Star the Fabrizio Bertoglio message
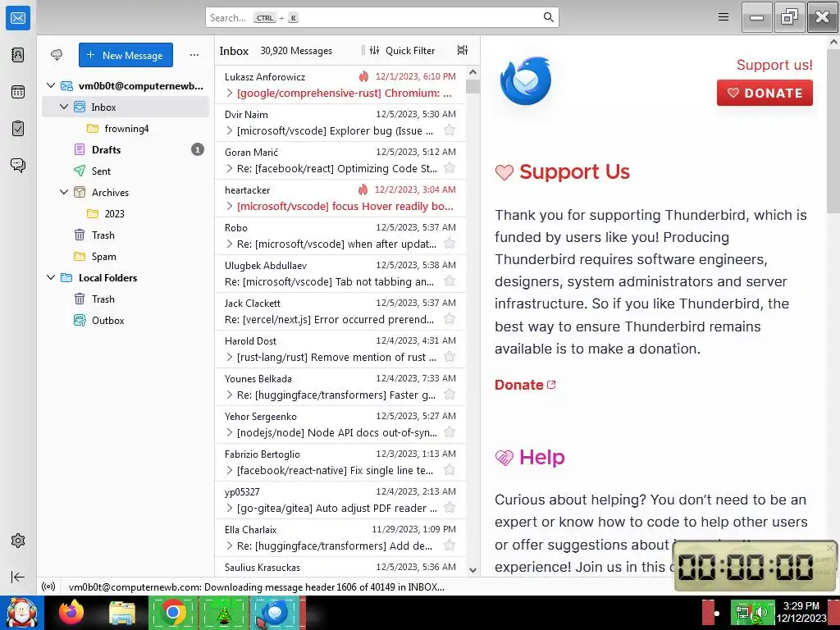 [450, 470]
